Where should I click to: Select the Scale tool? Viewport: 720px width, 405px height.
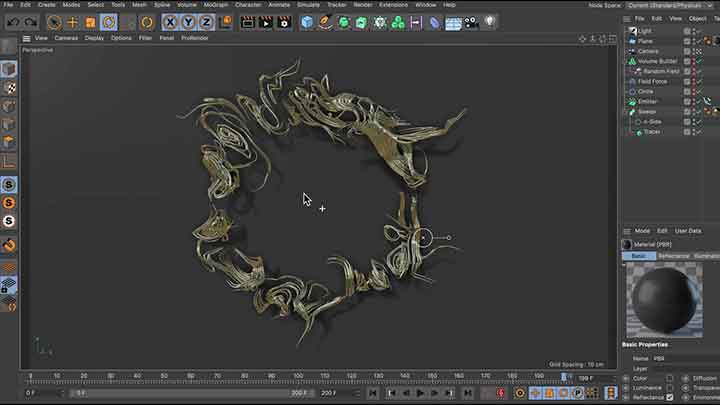(90, 22)
